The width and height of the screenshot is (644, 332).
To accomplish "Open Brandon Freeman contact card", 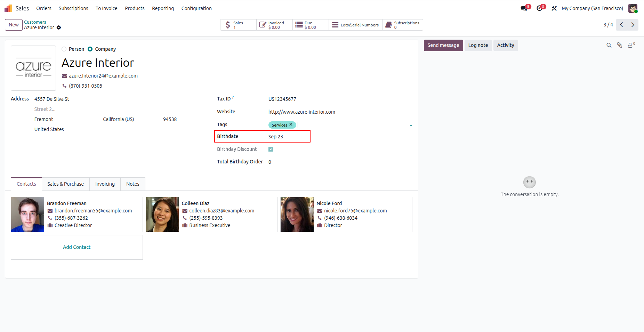I will point(77,214).
